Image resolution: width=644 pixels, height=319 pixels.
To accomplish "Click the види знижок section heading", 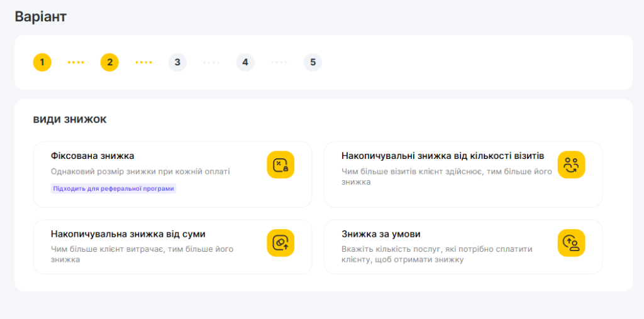I will (70, 119).
